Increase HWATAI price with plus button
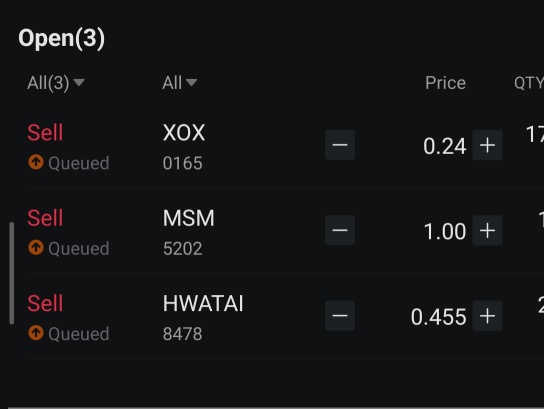Image resolution: width=544 pixels, height=409 pixels. point(487,316)
